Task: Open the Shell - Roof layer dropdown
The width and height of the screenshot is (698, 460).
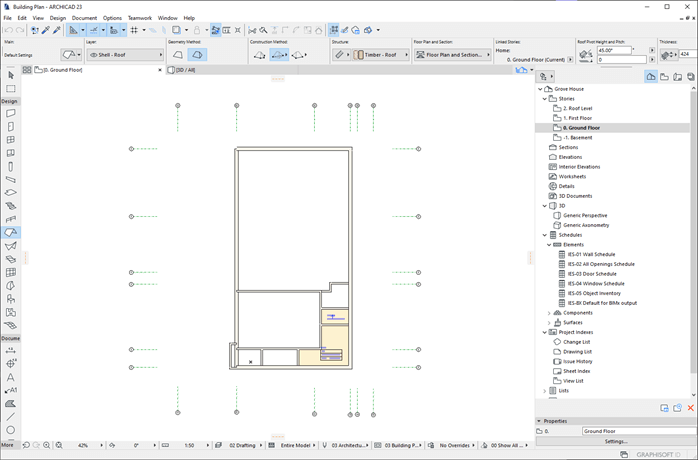Action: click(125, 55)
